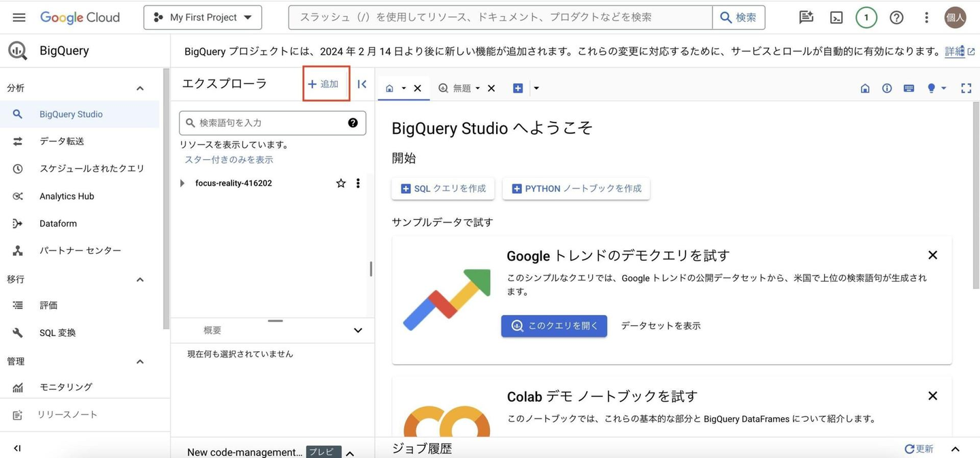Screen dimensions: 980x458
Task: Expand the focus-reality-416202 project tree
Action: click(182, 183)
